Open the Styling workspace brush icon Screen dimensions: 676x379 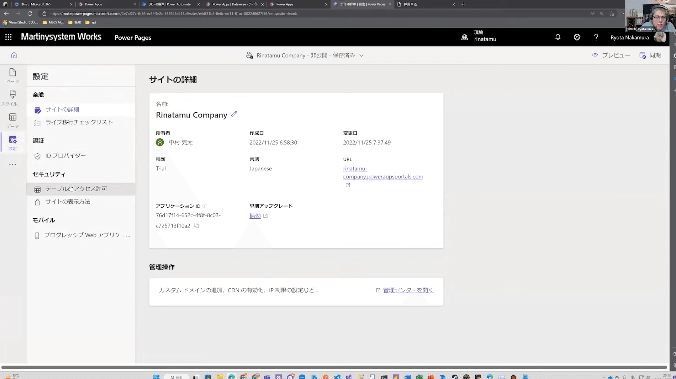[13, 95]
